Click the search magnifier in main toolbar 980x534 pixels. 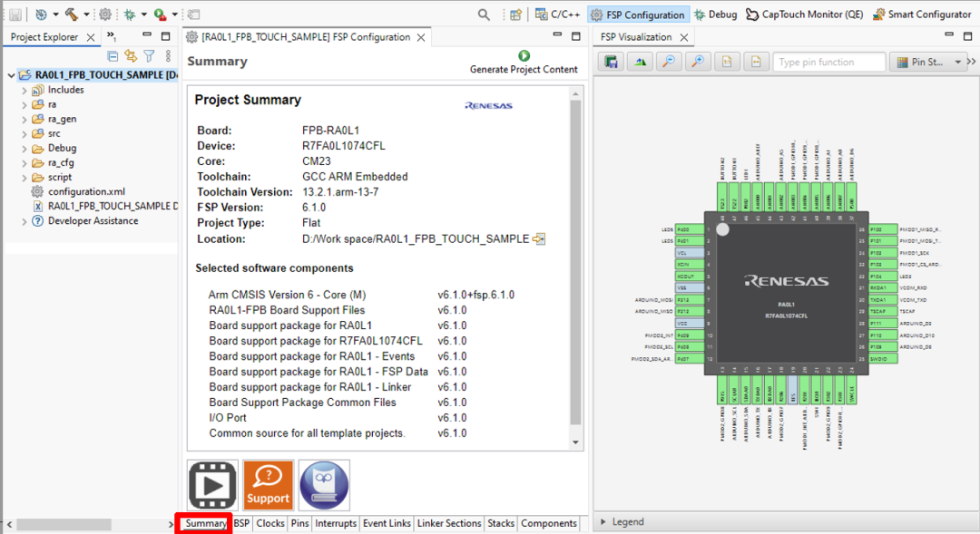click(x=484, y=15)
